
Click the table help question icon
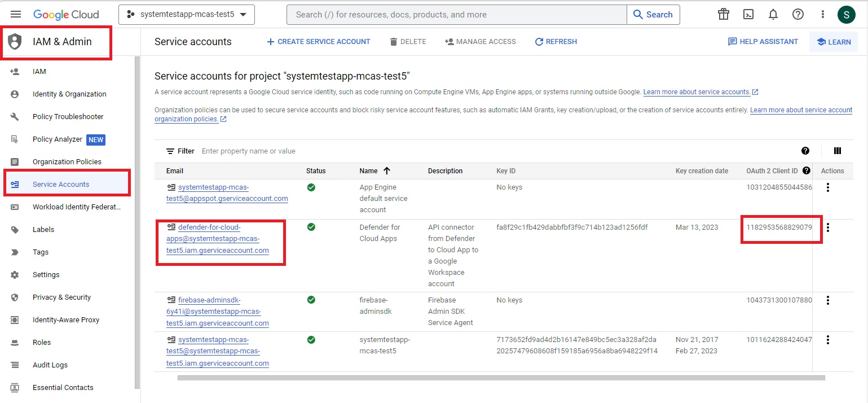point(805,151)
